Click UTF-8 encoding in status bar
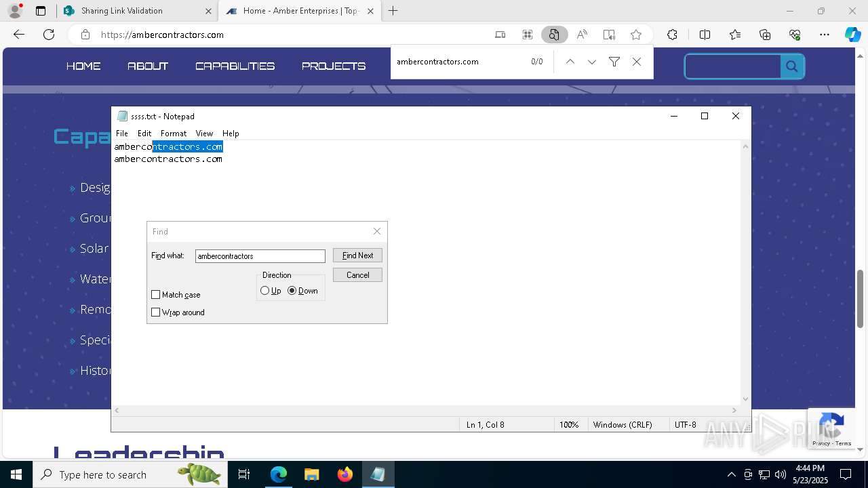 [686, 425]
